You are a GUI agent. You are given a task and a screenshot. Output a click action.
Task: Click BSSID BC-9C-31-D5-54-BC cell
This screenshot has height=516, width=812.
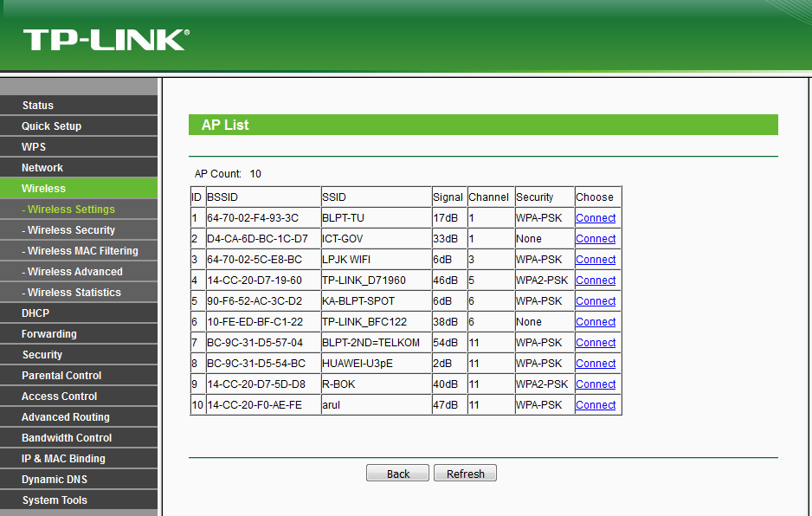[x=263, y=363]
